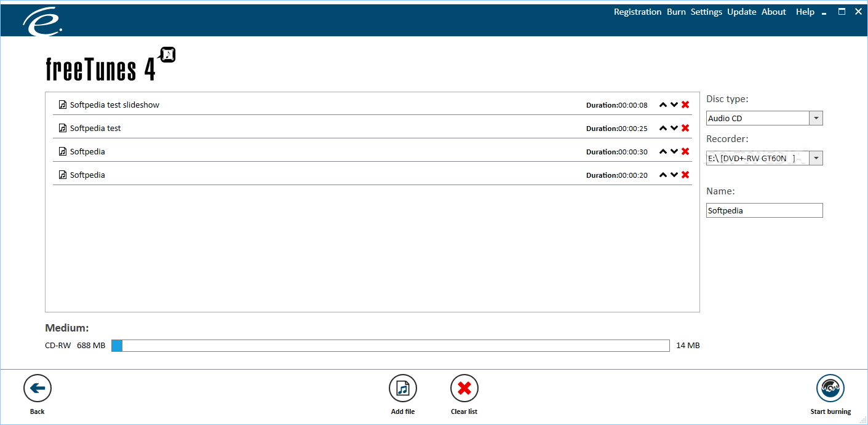Image resolution: width=868 pixels, height=425 pixels.
Task: Open the Update menu
Action: (741, 12)
